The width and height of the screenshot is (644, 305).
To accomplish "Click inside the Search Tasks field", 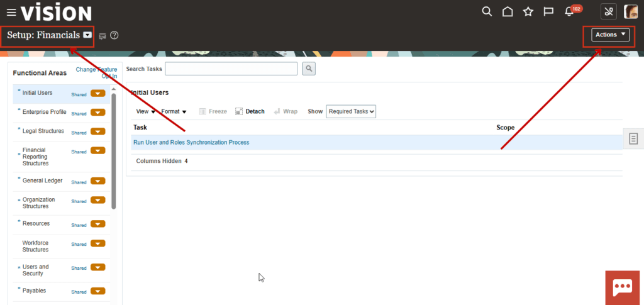I will (231, 69).
